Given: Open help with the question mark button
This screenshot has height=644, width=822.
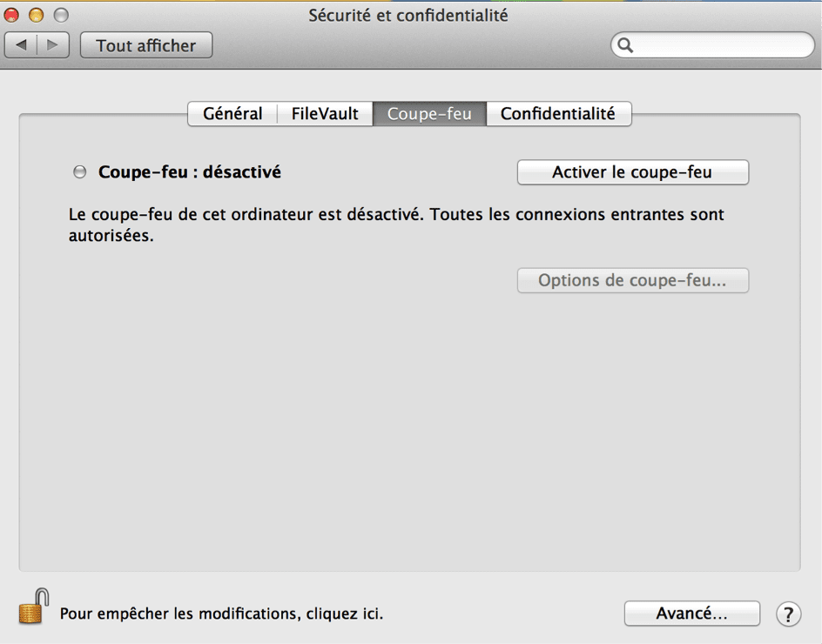Looking at the screenshot, I should tap(788, 614).
